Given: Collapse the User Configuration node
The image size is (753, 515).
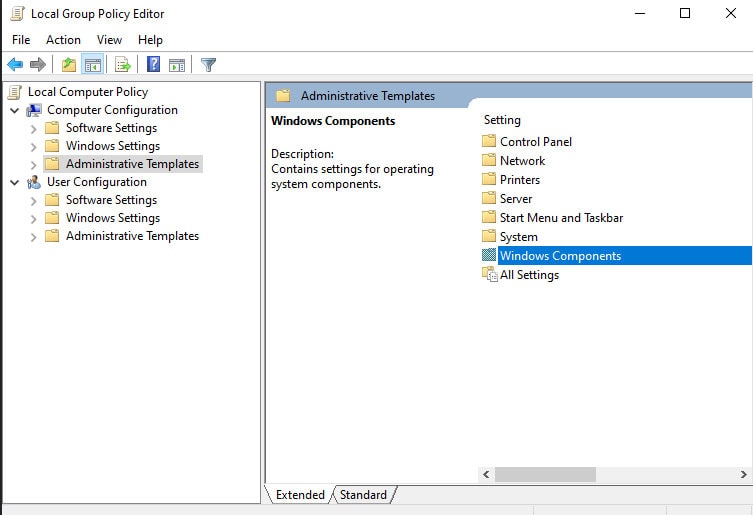Looking at the screenshot, I should pyautogui.click(x=15, y=183).
